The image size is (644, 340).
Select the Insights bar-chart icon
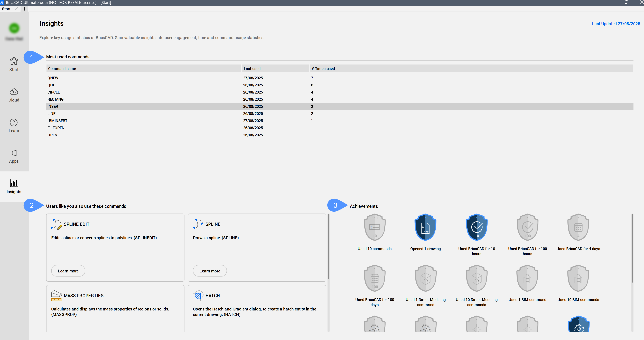pos(14,183)
